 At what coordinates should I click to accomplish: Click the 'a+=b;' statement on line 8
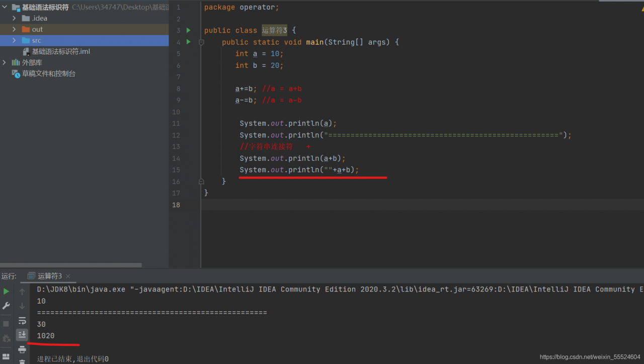[x=247, y=89]
